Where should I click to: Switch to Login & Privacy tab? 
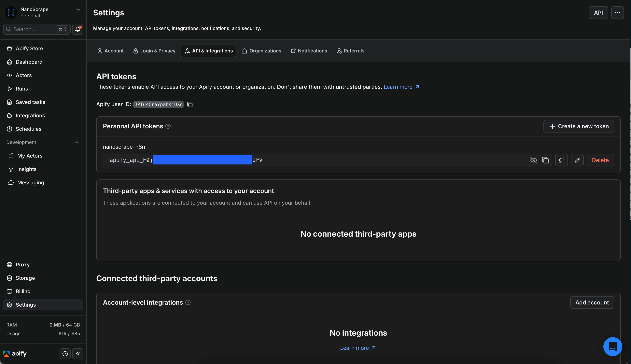point(154,51)
